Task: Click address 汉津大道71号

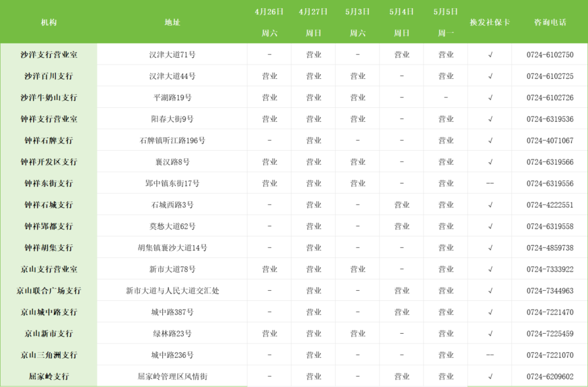Action: (172, 54)
